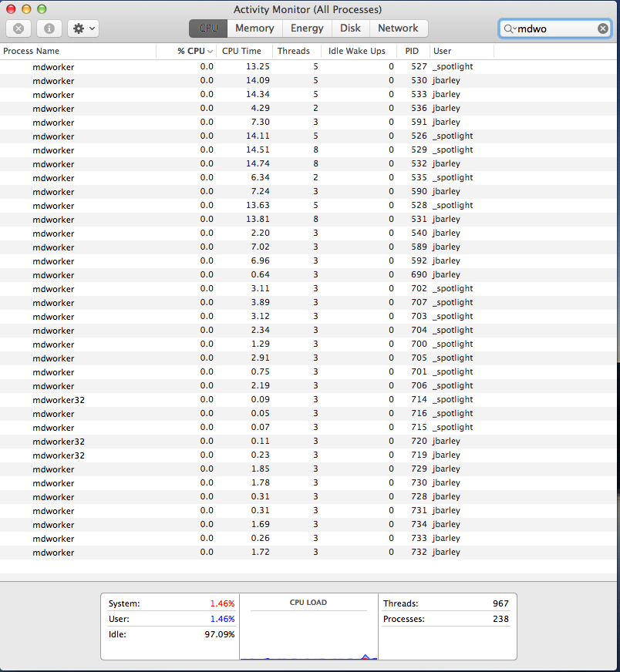Sort by Idle Wake Ups column
Screen dimensions: 620x672
pyautogui.click(x=359, y=51)
